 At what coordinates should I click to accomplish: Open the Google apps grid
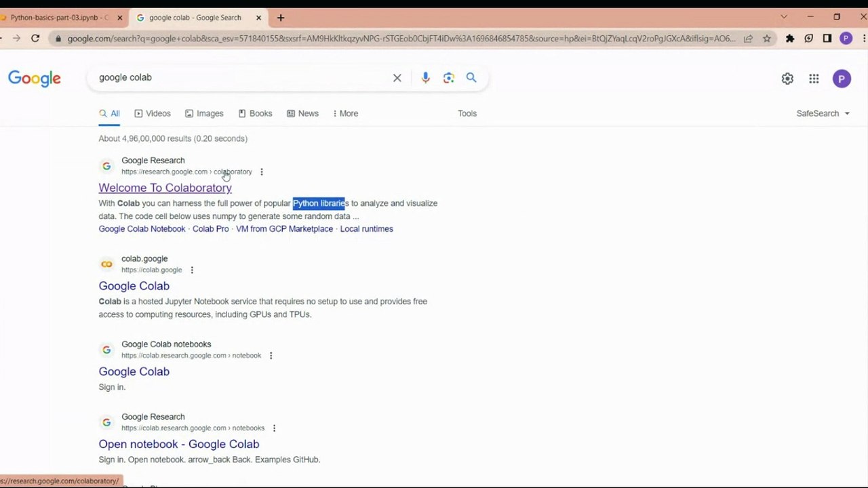[x=814, y=79]
